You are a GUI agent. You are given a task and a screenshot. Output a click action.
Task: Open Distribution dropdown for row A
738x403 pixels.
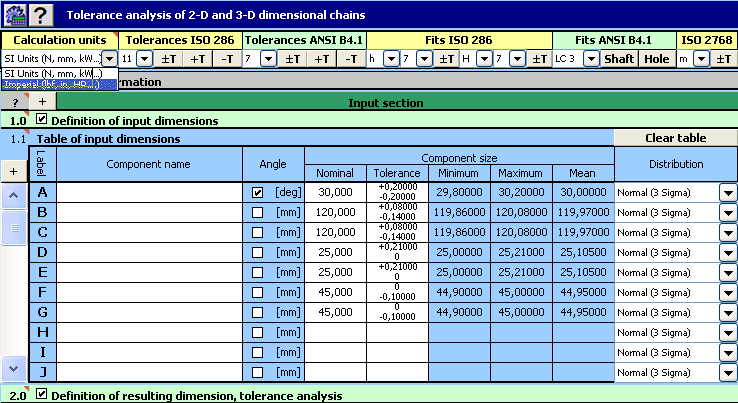[728, 193]
